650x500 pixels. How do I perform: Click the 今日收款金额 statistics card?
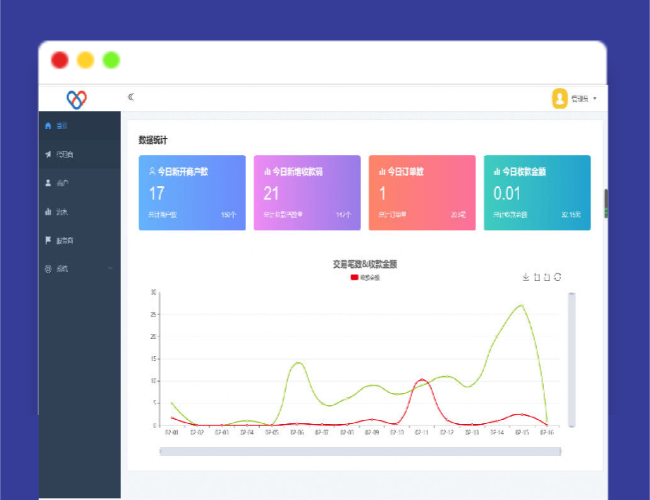click(537, 192)
